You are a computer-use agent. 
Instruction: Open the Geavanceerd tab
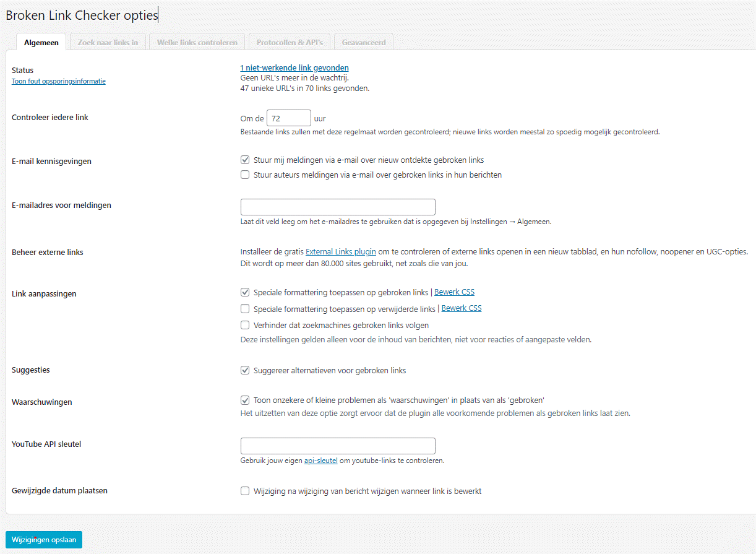point(364,43)
